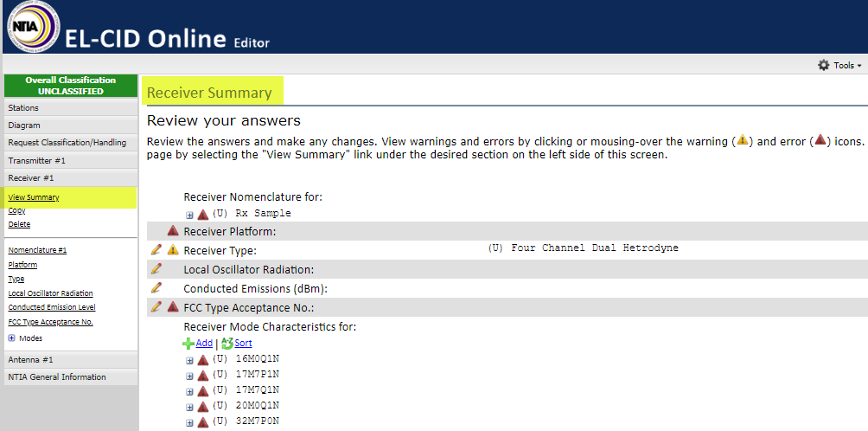Click the 20M0Q1N mode text
The height and width of the screenshot is (431, 868).
[257, 406]
